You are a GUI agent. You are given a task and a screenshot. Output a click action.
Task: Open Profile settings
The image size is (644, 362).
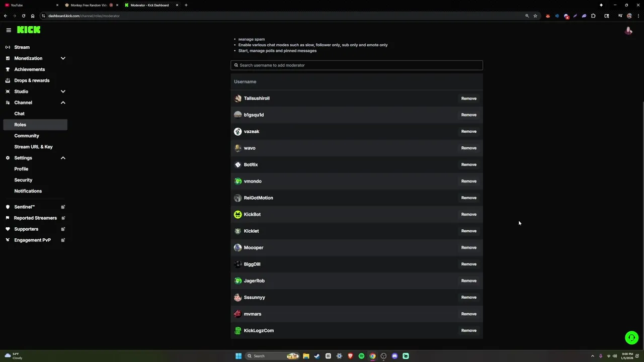pyautogui.click(x=21, y=169)
